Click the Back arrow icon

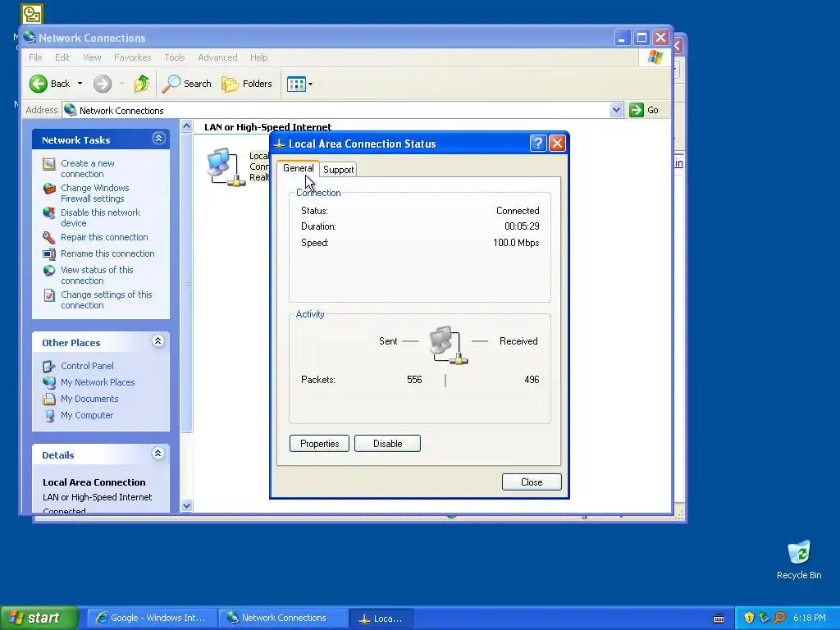39,84
